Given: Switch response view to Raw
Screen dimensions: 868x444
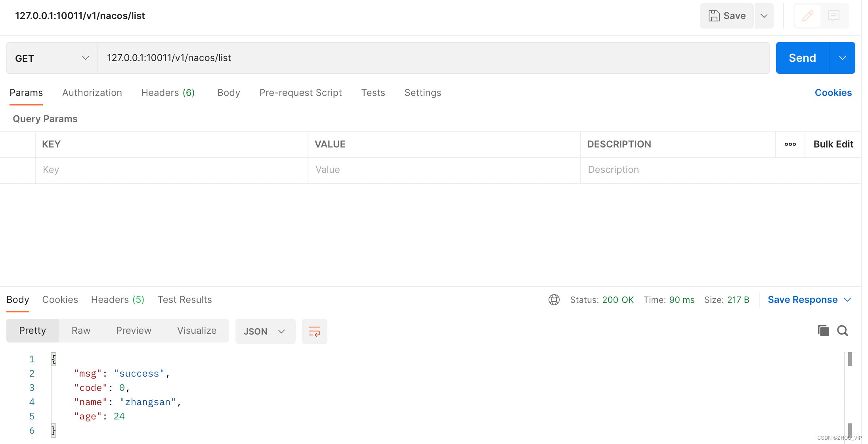Looking at the screenshot, I should coord(81,331).
